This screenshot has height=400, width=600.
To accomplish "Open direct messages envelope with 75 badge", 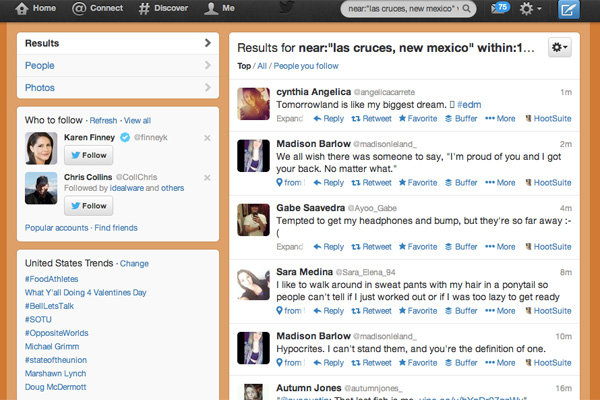I will (x=501, y=8).
